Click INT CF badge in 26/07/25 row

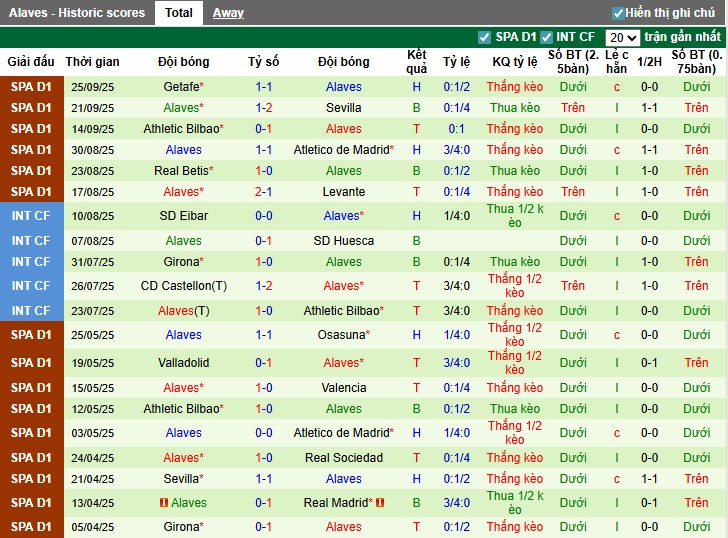coord(31,286)
